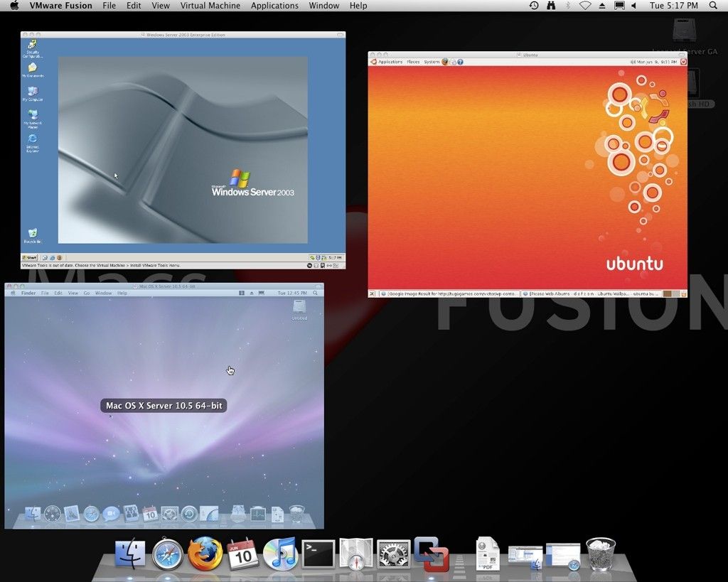Launch Firefox from Ubuntu's top panel
The image size is (728, 582).
pos(446,62)
